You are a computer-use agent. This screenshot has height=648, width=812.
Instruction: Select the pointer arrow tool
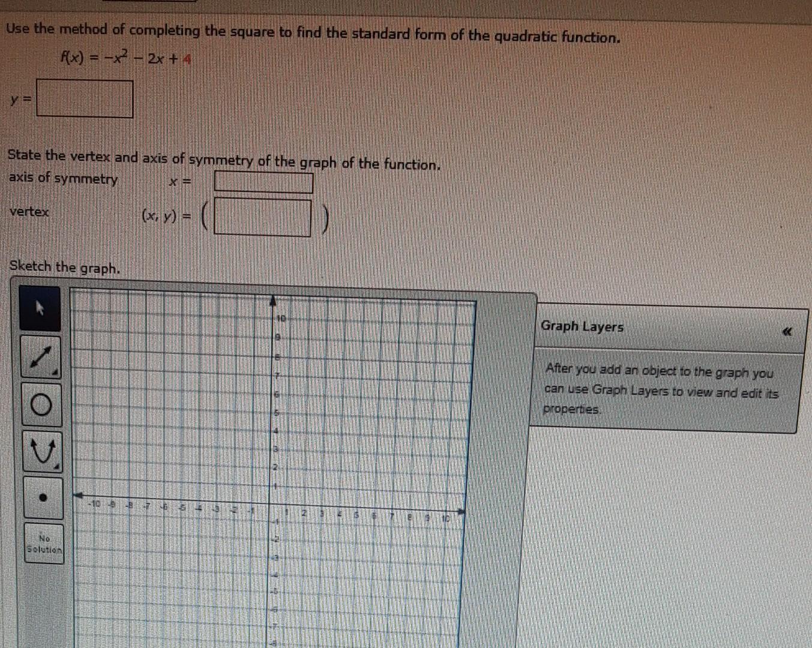click(40, 308)
